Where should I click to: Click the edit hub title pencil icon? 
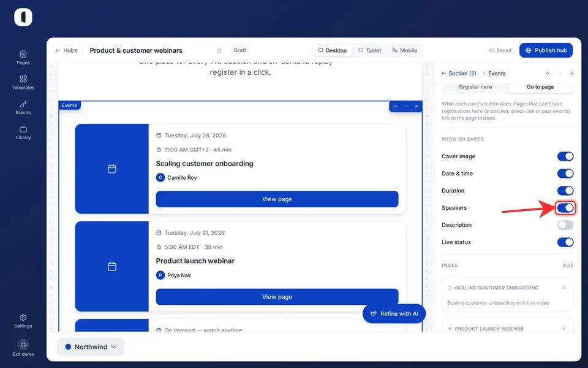click(x=219, y=50)
